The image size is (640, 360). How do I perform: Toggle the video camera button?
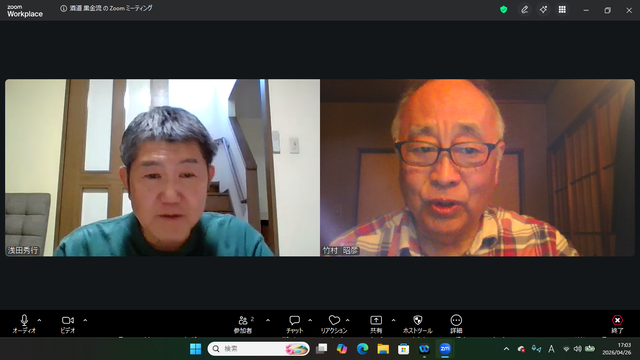(x=68, y=324)
